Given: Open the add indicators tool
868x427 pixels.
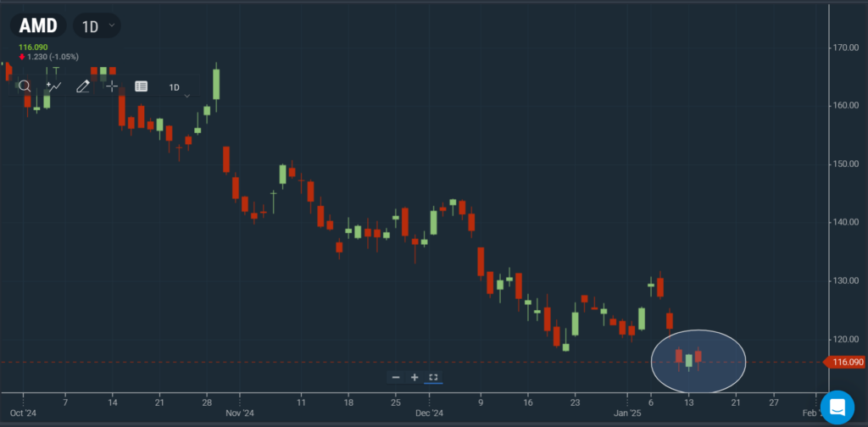Looking at the screenshot, I should tap(53, 86).
